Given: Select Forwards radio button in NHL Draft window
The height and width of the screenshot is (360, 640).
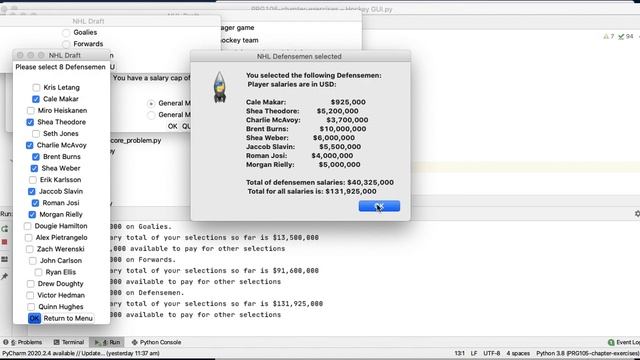Looking at the screenshot, I should click(66, 44).
